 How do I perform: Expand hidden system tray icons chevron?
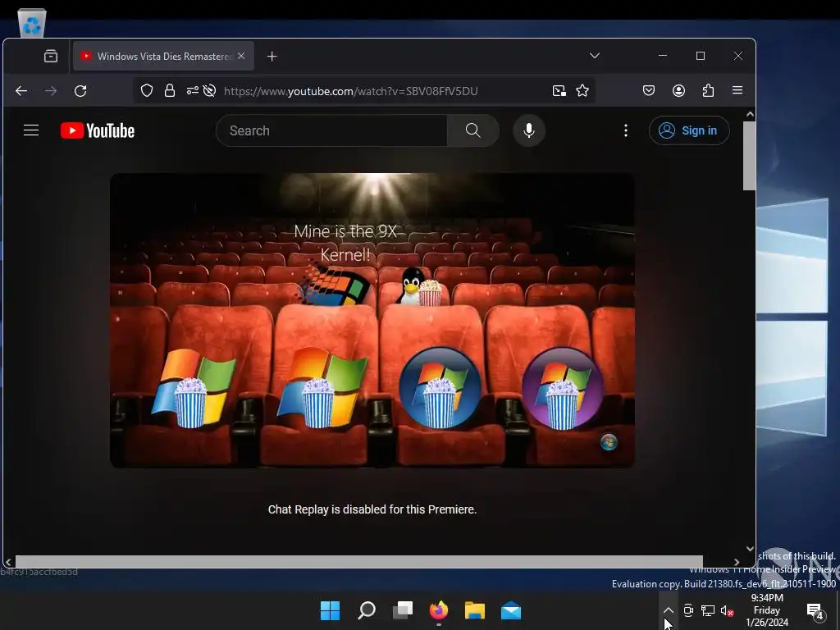point(668,610)
